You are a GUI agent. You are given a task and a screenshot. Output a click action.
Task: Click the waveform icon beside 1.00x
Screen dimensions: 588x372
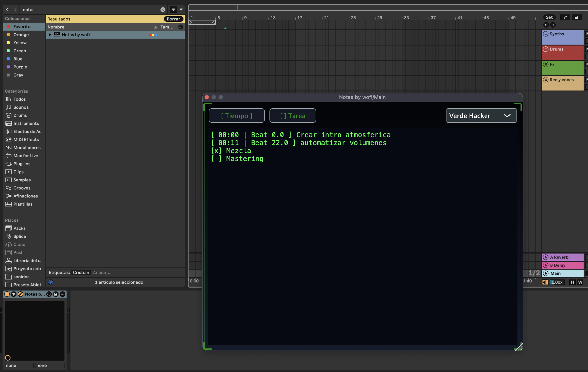coord(545,282)
